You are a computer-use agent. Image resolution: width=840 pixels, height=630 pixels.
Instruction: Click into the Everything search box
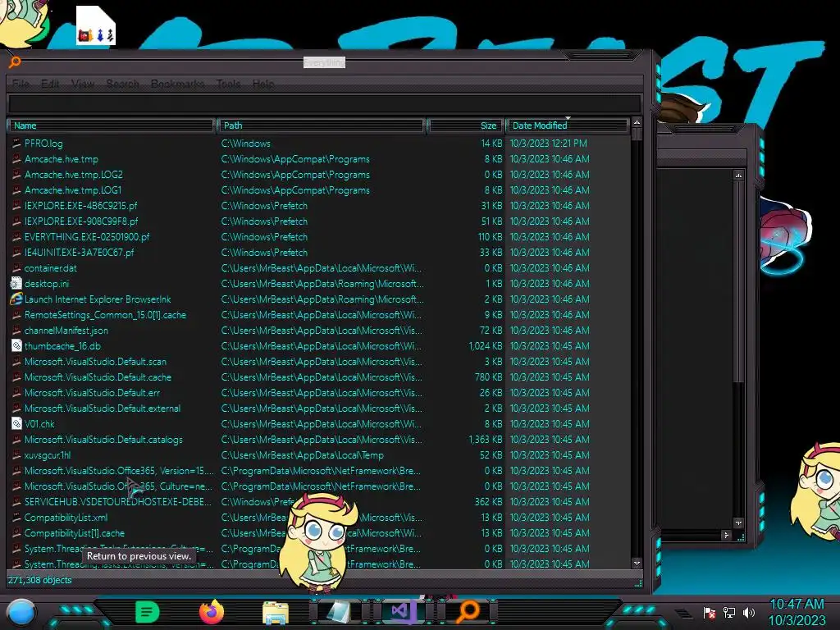click(x=324, y=104)
